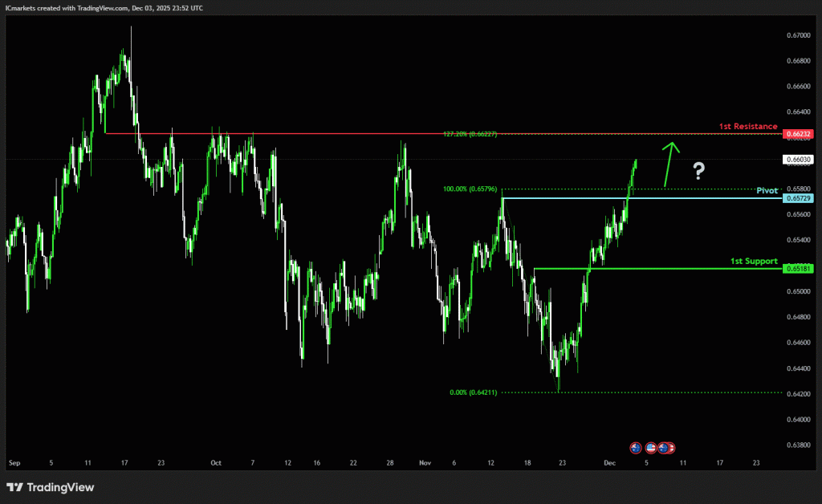
Task: Click the 0.00% (0.64211) Fibonacci label
Action: pos(474,392)
